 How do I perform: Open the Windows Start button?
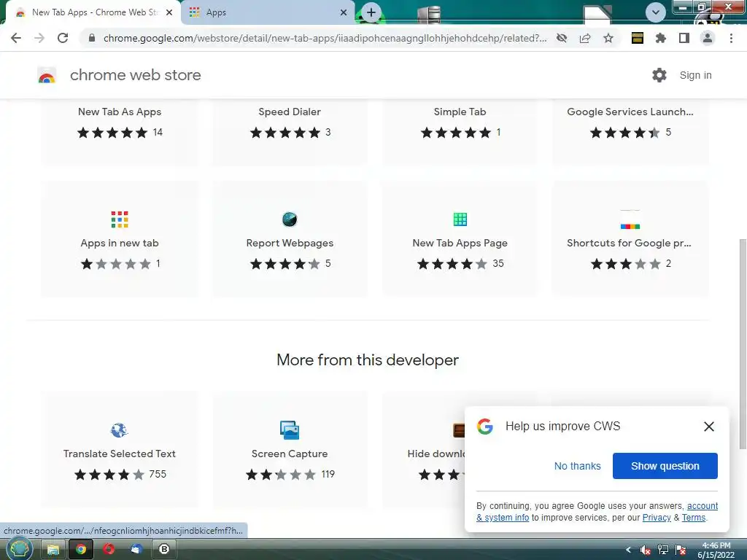tap(19, 549)
